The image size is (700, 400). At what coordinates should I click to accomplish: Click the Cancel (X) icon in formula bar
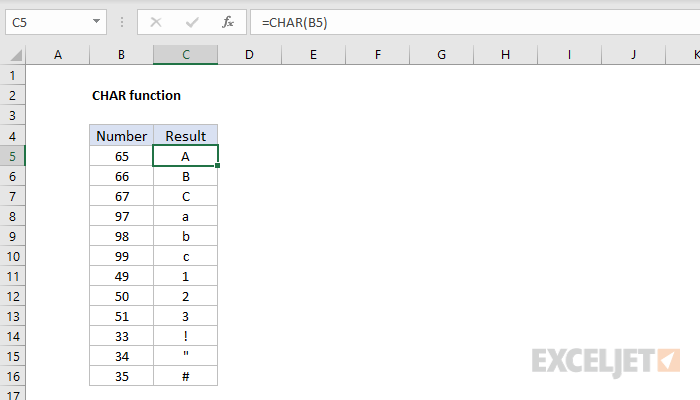point(155,21)
